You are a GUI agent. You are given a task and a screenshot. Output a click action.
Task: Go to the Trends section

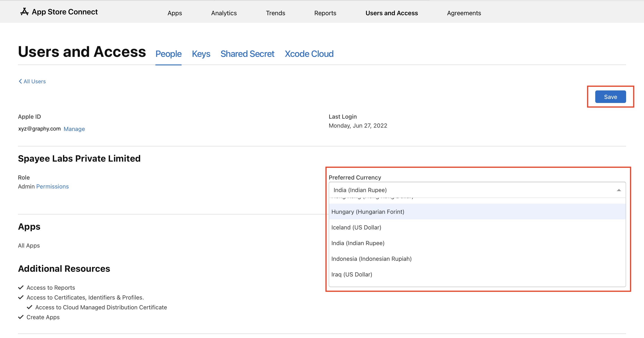click(x=275, y=13)
